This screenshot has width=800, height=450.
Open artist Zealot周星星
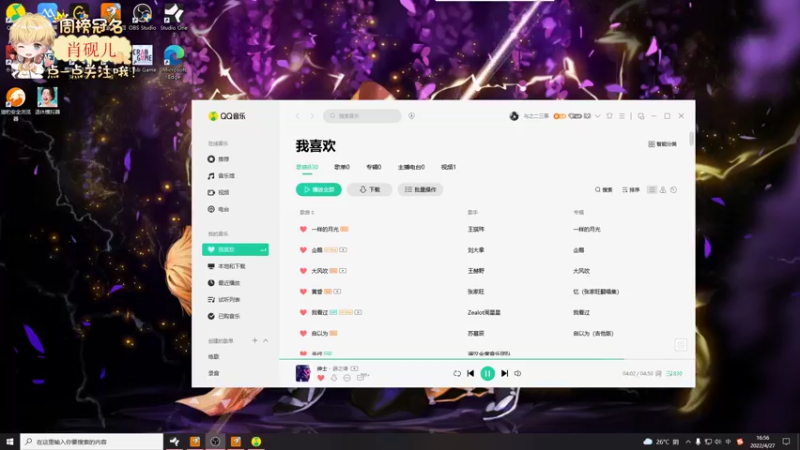484,312
